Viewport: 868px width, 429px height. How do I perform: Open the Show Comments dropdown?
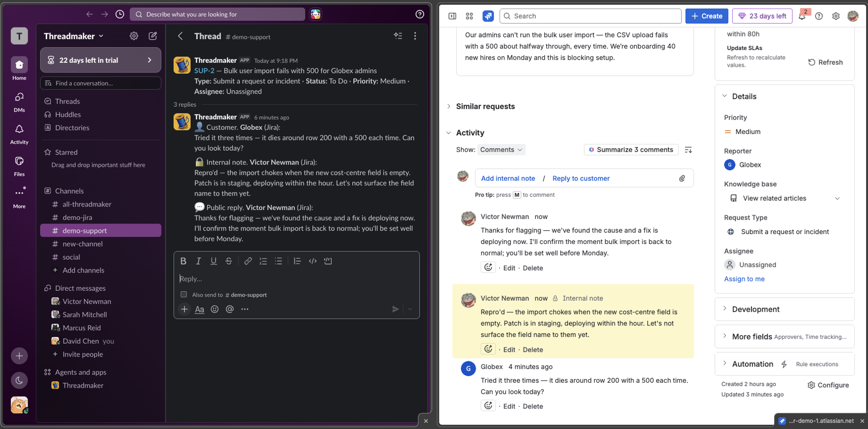pyautogui.click(x=501, y=150)
